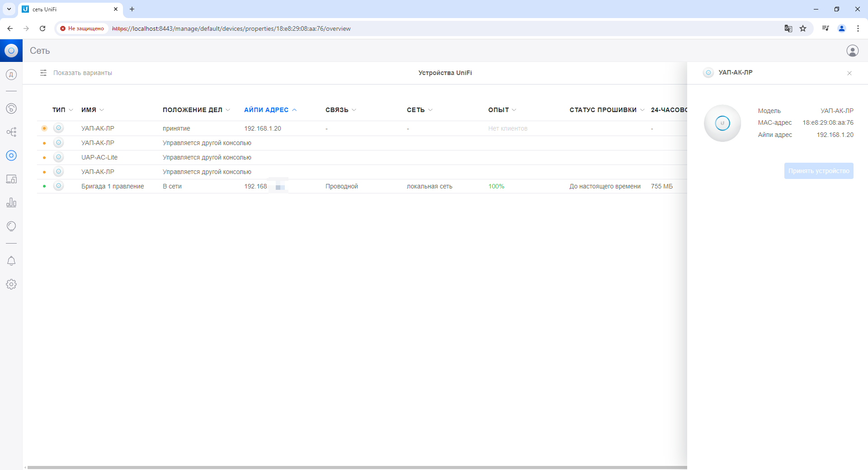Open the Topology map sidebar icon
Viewport: 868px width, 470px height.
coord(11,132)
